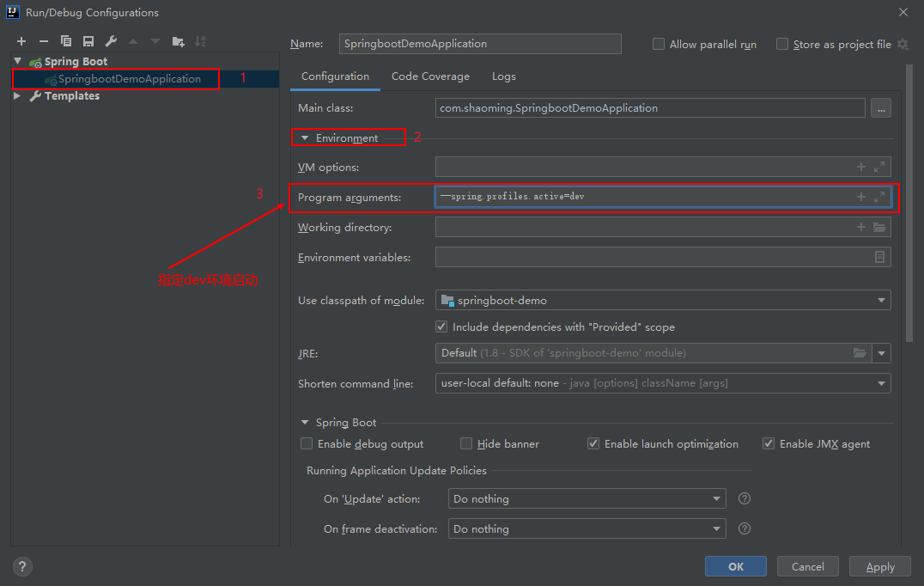Toggle Store as project file
924x586 pixels.
coord(782,44)
